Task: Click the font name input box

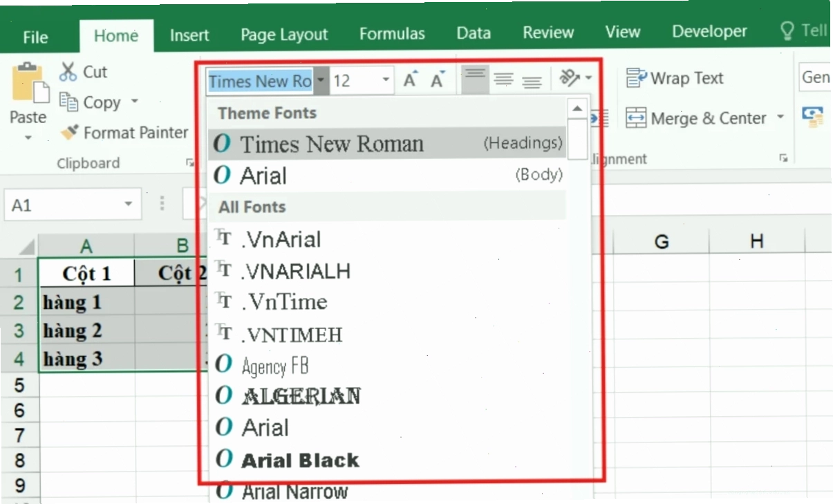Action: pyautogui.click(x=260, y=81)
